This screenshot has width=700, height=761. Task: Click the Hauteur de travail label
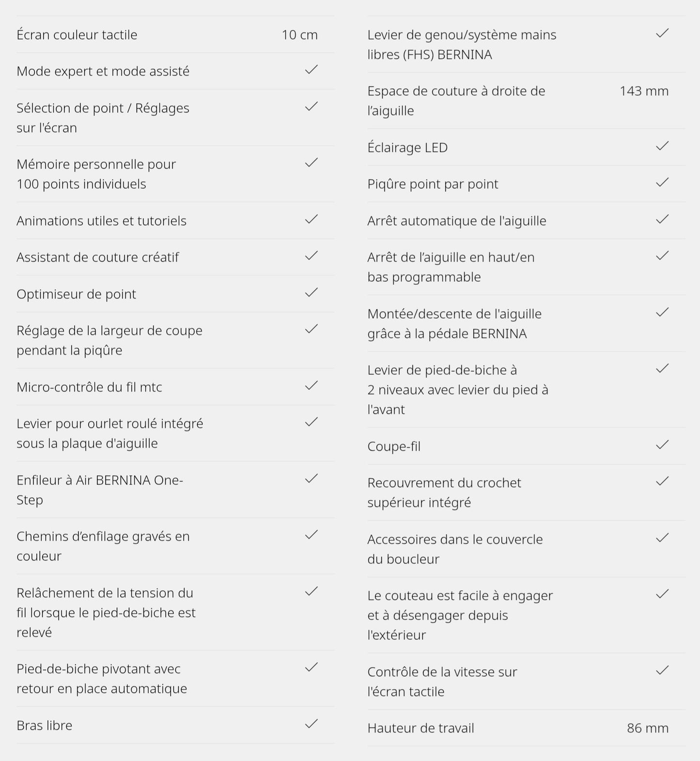tap(420, 728)
